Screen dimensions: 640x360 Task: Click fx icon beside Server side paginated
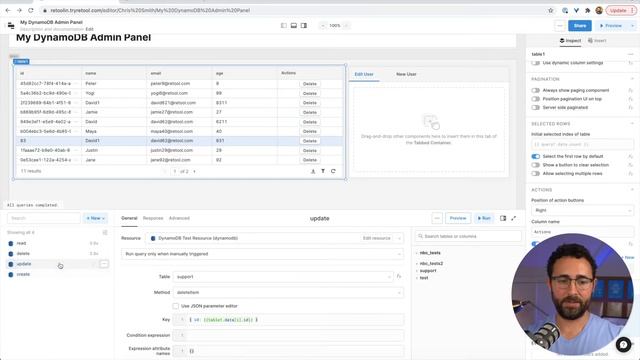[631, 107]
